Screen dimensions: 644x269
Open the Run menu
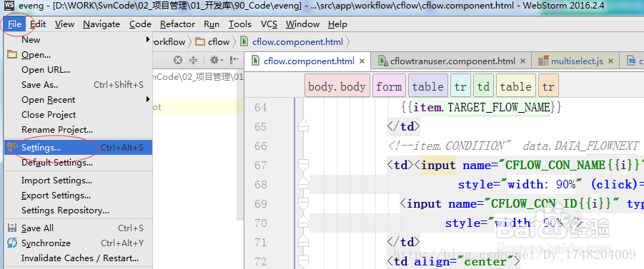coord(212,24)
